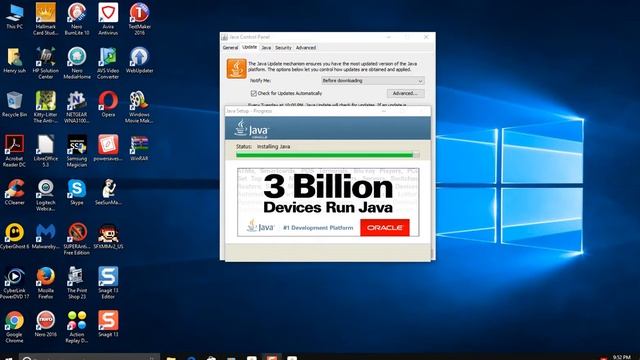640x360 pixels.
Task: Launch the Nero BurnLite 10 shortcut
Action: point(77,18)
